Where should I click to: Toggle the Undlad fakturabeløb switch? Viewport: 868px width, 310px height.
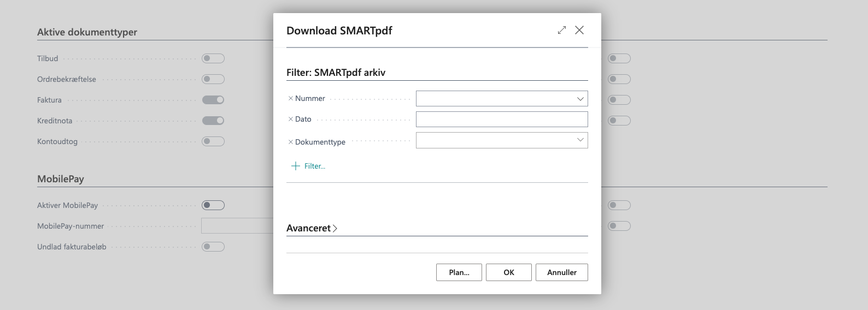(x=213, y=247)
